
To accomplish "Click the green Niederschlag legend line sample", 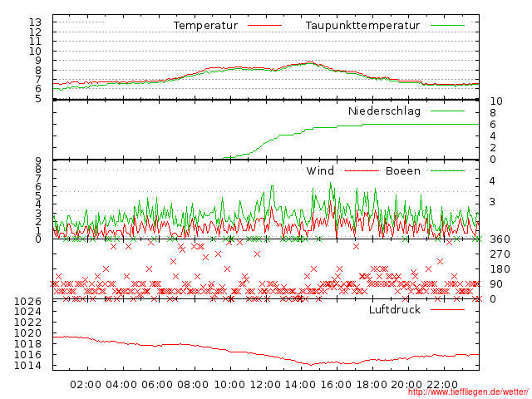I will pos(447,111).
